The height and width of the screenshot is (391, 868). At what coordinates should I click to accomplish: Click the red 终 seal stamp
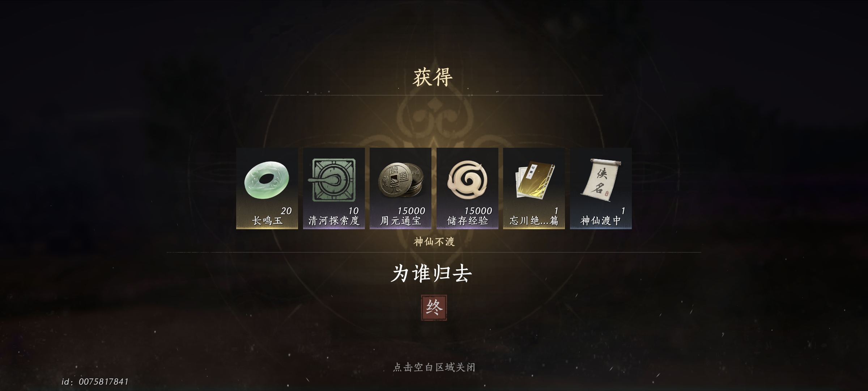(434, 308)
